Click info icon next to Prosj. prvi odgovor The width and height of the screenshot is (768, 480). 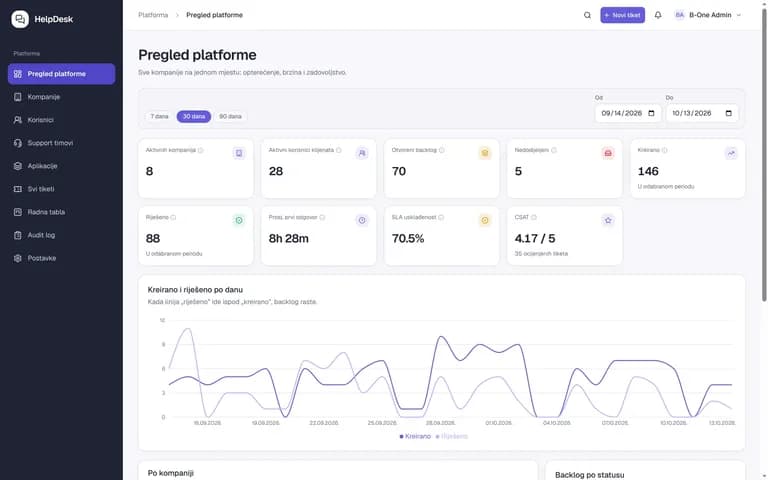tap(322, 217)
